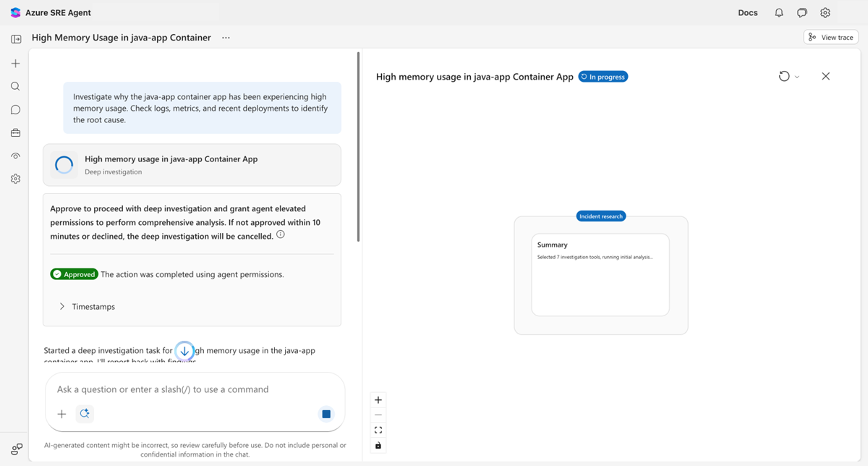This screenshot has height=466, width=868.
Task: Fit the canvas view to screen
Action: [378, 430]
